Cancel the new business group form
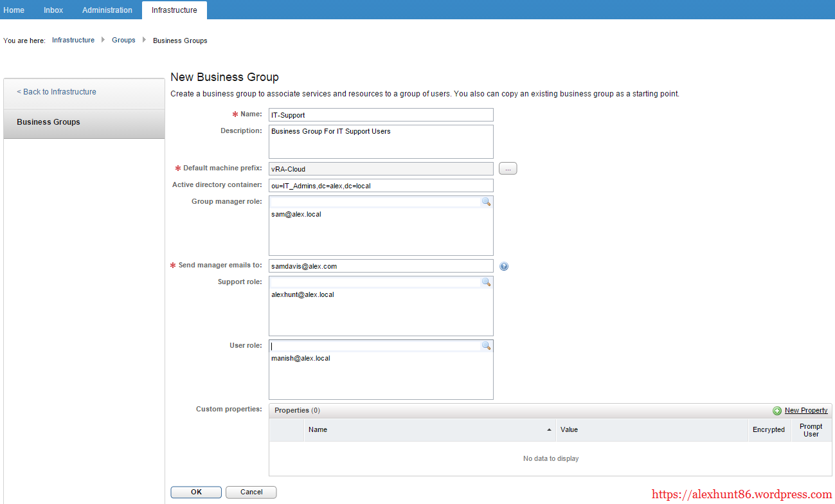835x504 pixels. pyautogui.click(x=251, y=492)
